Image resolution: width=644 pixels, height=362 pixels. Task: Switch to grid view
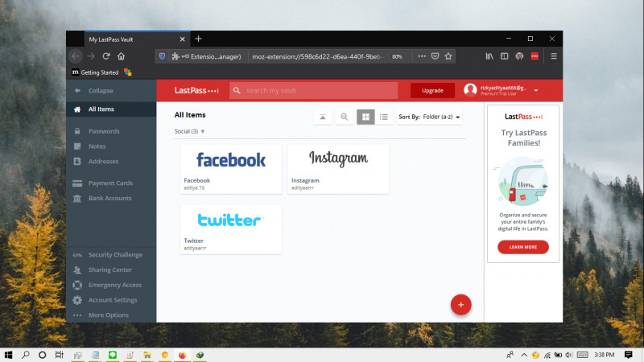(365, 117)
